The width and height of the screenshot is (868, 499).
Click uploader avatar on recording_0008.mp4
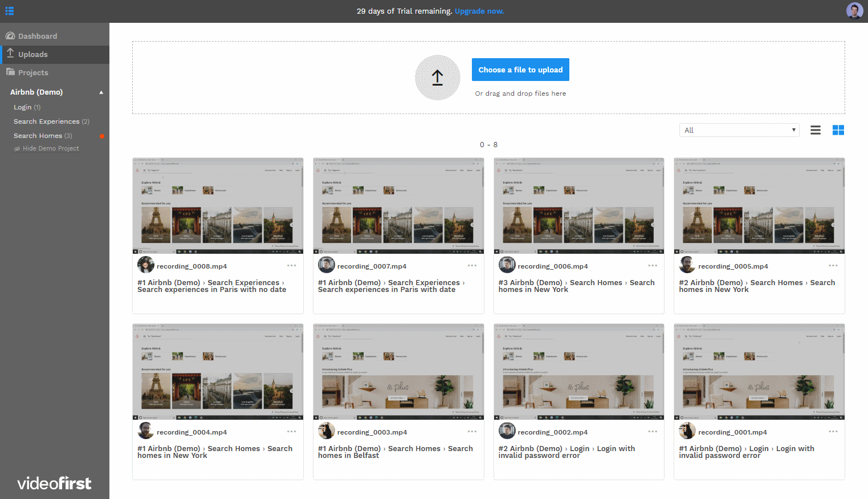tap(146, 265)
